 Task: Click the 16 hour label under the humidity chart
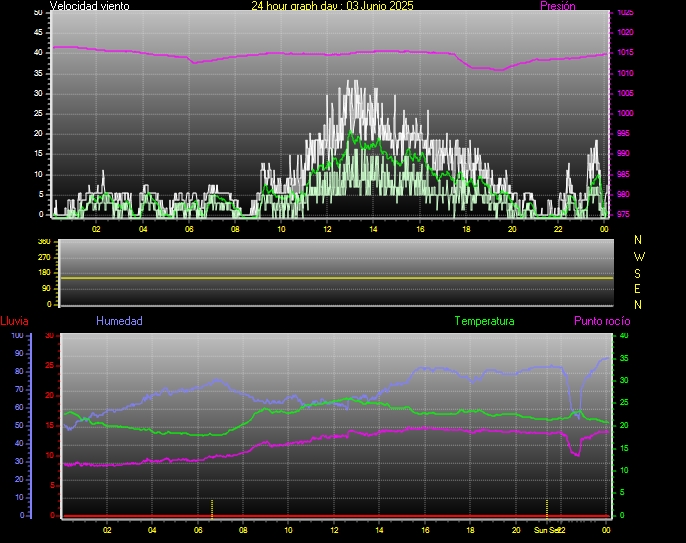coord(425,530)
